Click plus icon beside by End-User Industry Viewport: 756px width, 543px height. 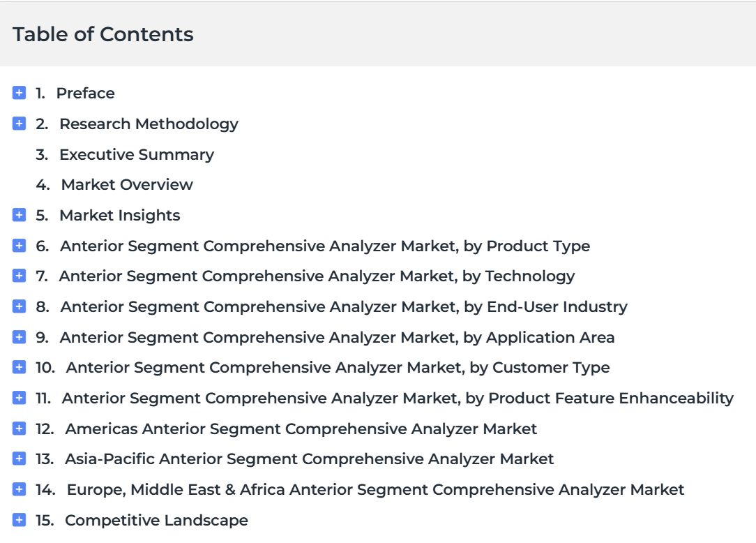[x=20, y=306]
